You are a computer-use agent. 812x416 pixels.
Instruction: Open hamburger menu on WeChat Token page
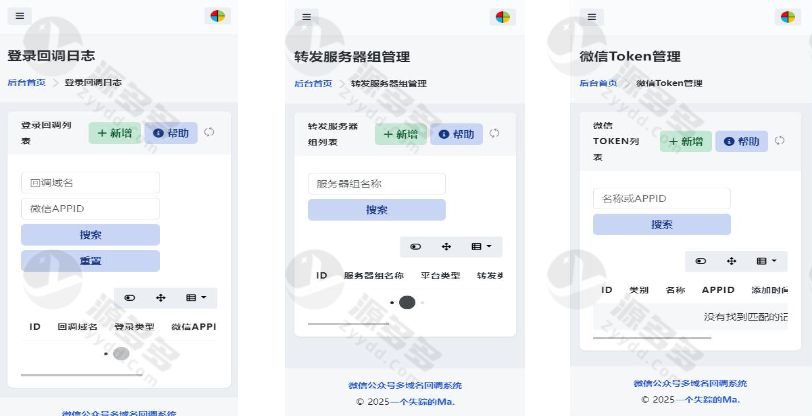pyautogui.click(x=591, y=17)
